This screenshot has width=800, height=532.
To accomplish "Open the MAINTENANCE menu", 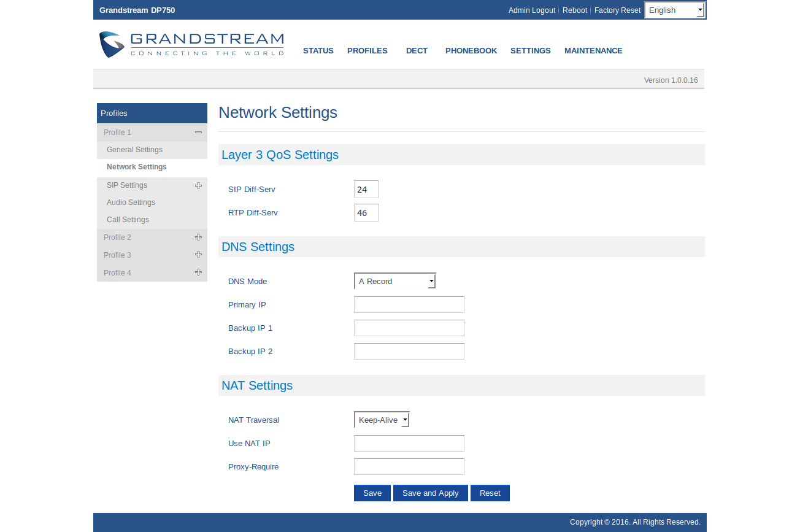I will 593,51.
